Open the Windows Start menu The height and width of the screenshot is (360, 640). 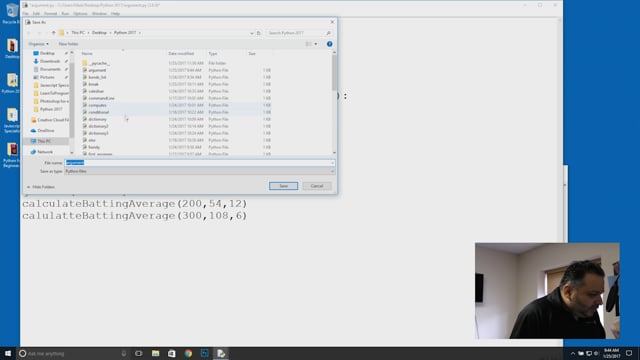(8, 353)
